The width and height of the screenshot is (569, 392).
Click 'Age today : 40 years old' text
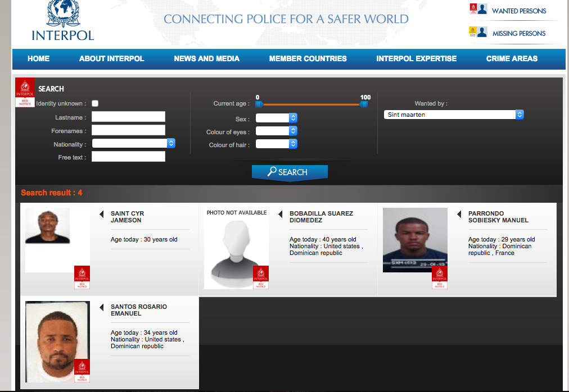click(x=323, y=239)
